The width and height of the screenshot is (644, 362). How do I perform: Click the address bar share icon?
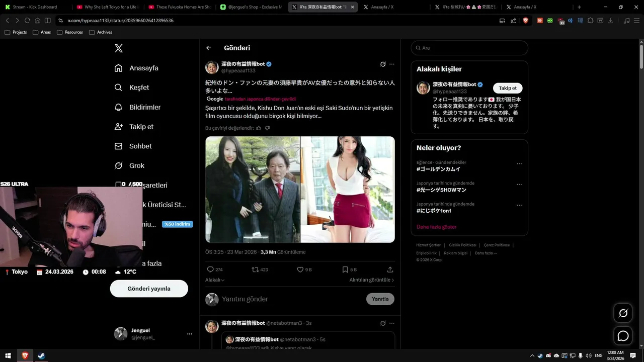click(x=513, y=21)
